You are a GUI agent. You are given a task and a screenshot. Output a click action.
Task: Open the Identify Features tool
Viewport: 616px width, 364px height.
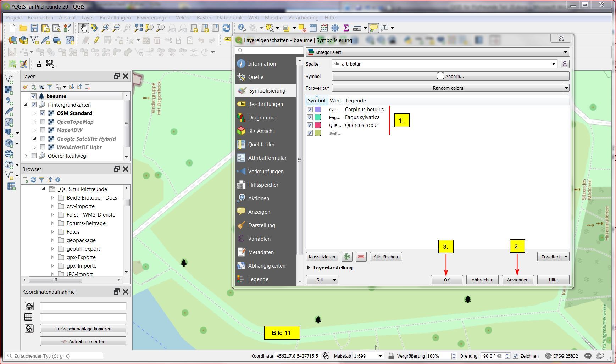(x=242, y=28)
